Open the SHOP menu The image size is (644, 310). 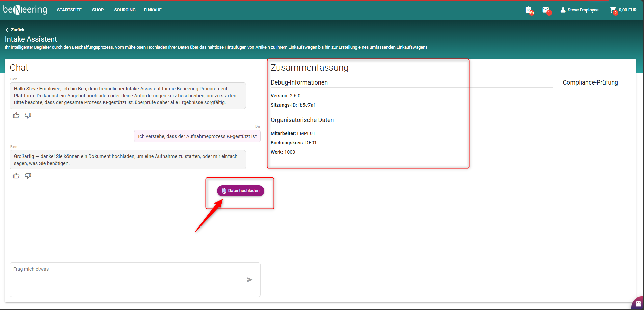tap(98, 10)
